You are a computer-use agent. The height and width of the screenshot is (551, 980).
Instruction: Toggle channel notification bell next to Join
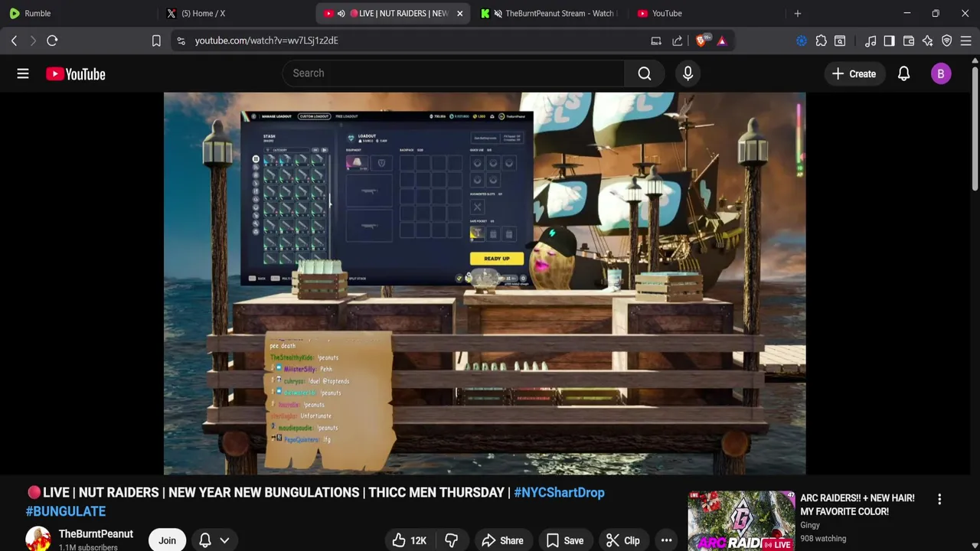205,540
